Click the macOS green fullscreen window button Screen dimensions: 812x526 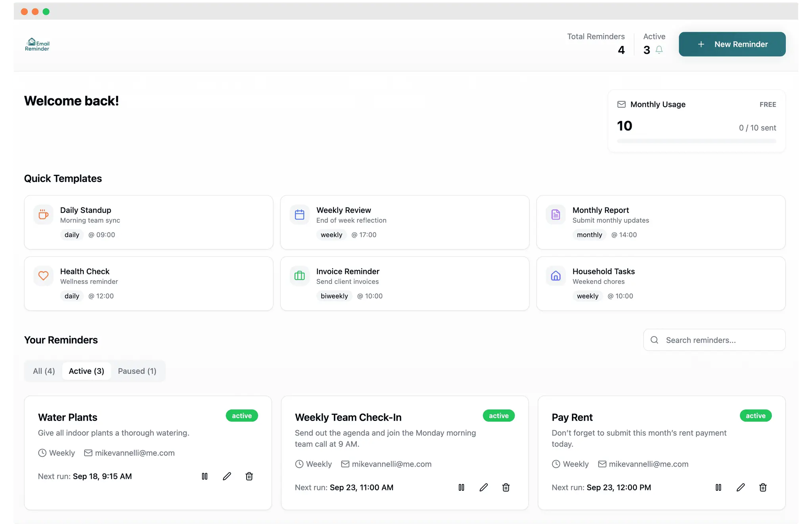(x=46, y=11)
